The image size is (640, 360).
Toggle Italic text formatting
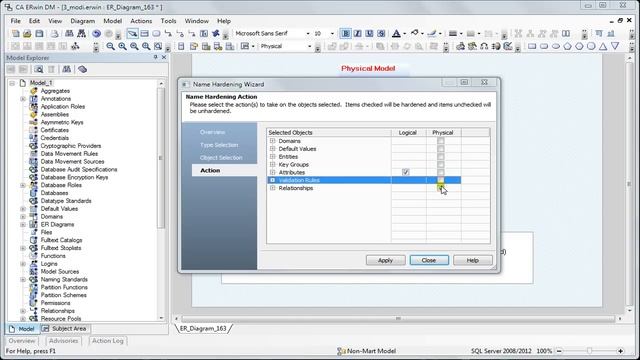tap(358, 33)
